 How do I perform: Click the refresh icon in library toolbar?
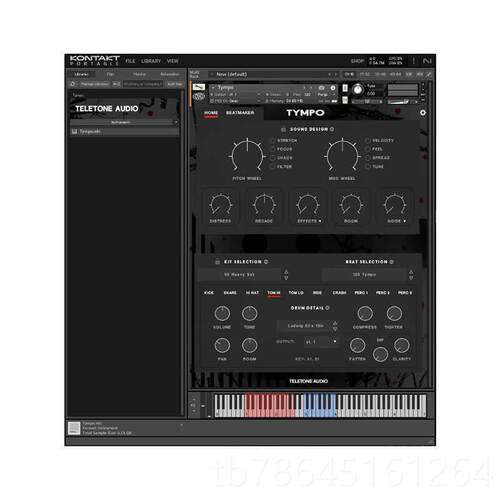click(73, 84)
